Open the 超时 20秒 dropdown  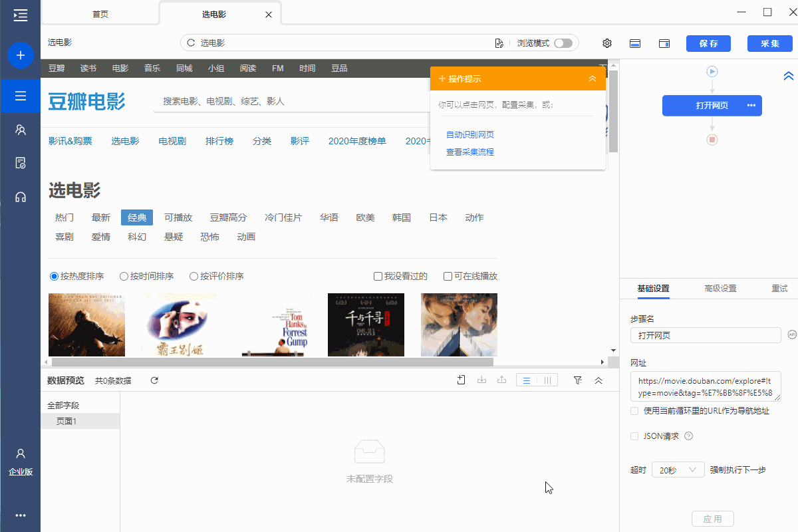678,470
